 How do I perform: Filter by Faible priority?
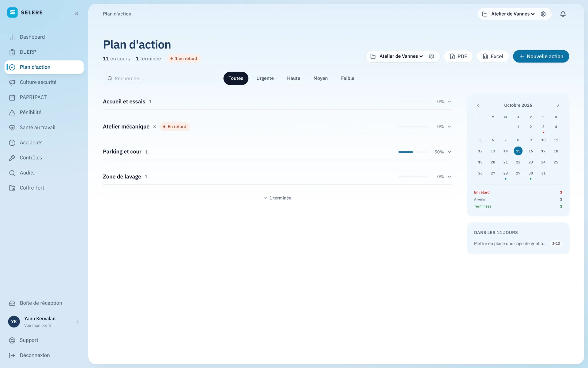coord(348,78)
